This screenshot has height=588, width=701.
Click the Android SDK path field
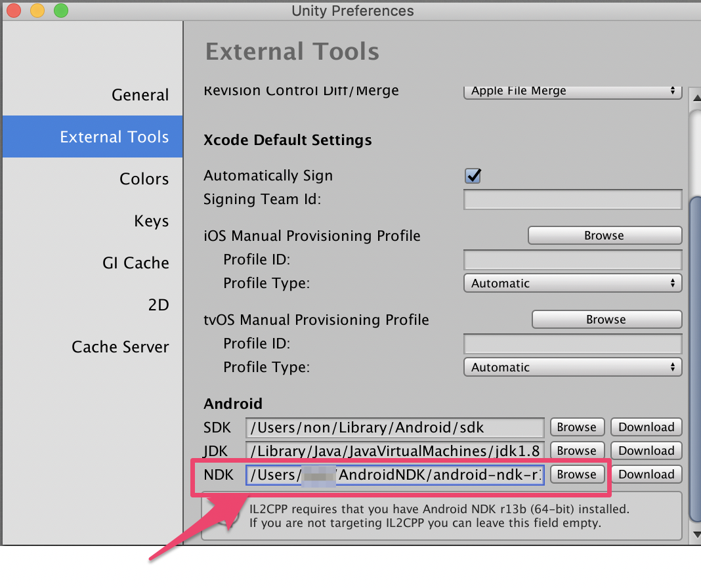[394, 427]
